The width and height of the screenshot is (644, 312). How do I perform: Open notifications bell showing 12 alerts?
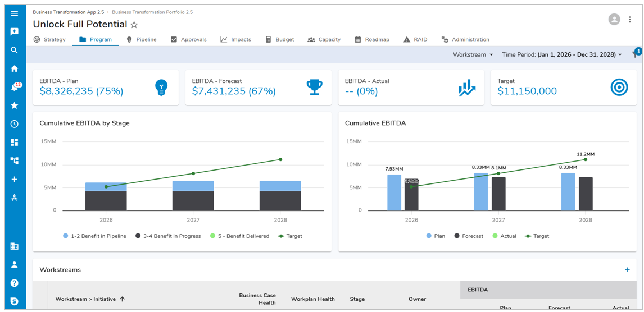(15, 87)
